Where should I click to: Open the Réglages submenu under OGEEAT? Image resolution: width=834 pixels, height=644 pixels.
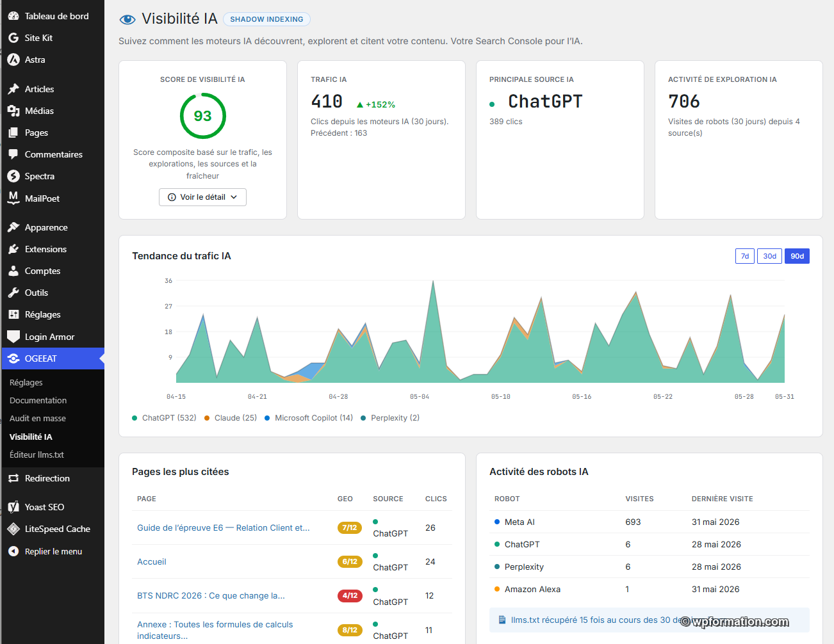[26, 382]
